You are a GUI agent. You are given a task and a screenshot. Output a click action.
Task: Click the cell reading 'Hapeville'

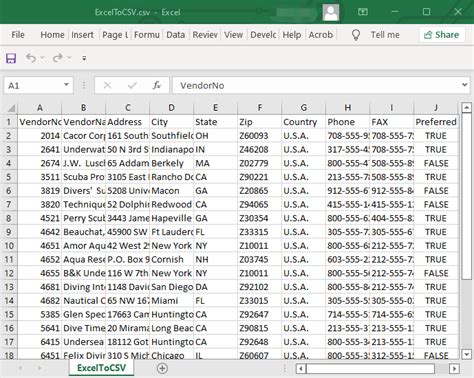coord(172,218)
